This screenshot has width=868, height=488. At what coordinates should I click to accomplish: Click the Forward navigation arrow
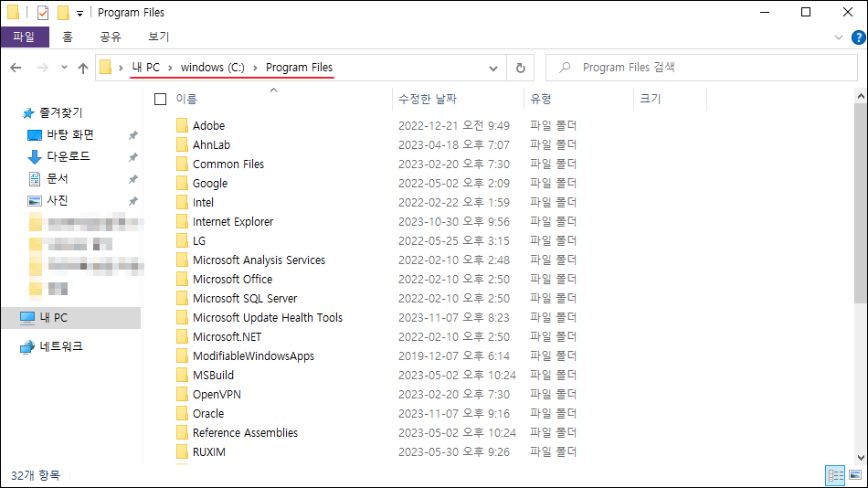tap(43, 68)
